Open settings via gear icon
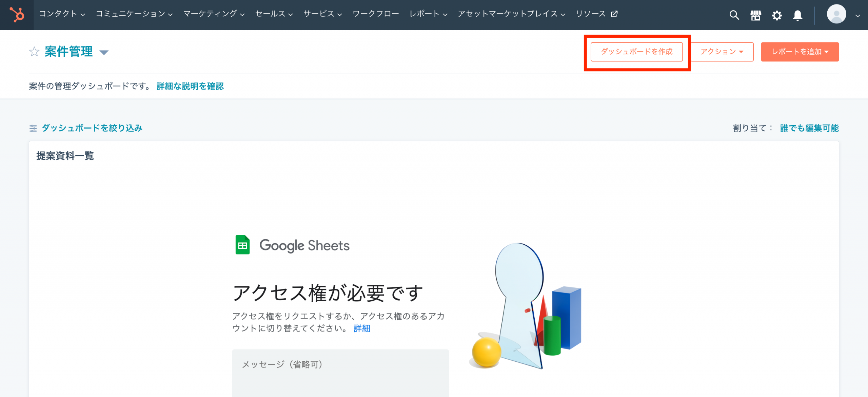868x397 pixels. [x=777, y=15]
